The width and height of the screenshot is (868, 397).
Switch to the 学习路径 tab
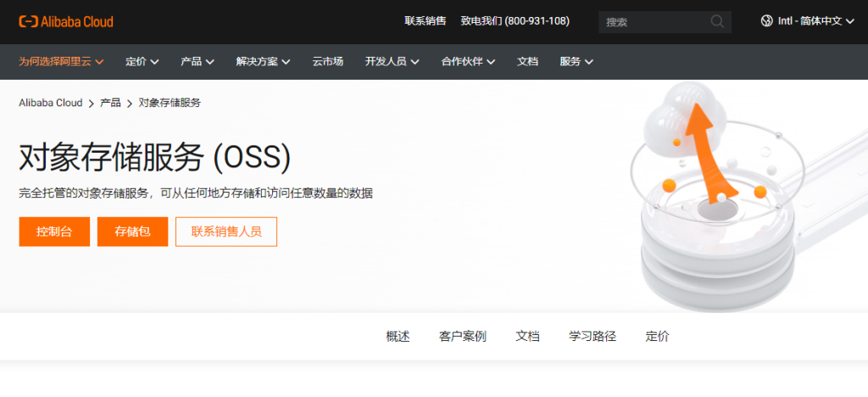tap(593, 336)
